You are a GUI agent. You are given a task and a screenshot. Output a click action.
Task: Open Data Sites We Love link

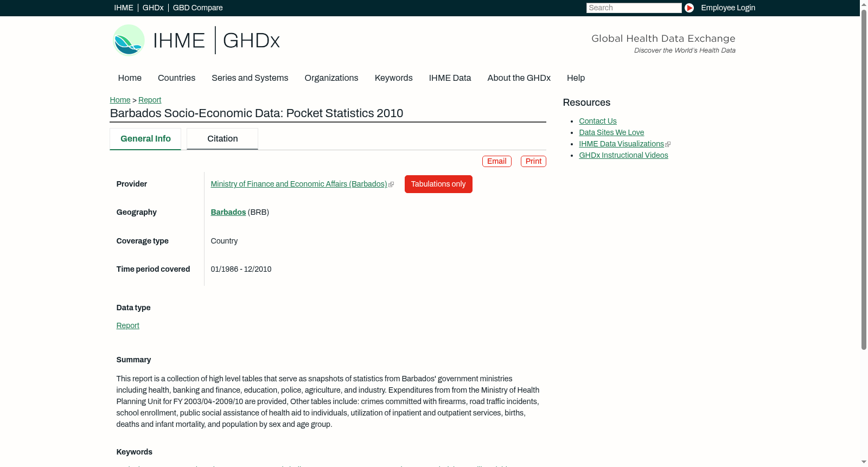coord(611,133)
